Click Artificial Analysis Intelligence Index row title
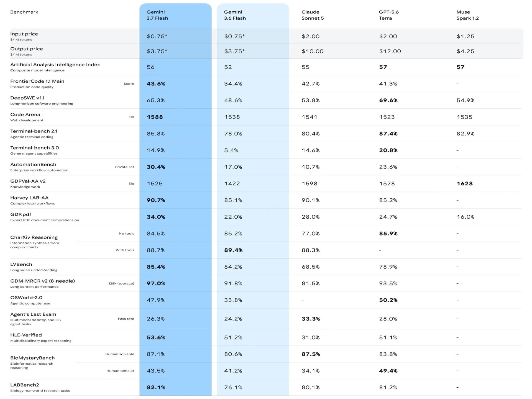This screenshot has width=532, height=399. (55, 65)
